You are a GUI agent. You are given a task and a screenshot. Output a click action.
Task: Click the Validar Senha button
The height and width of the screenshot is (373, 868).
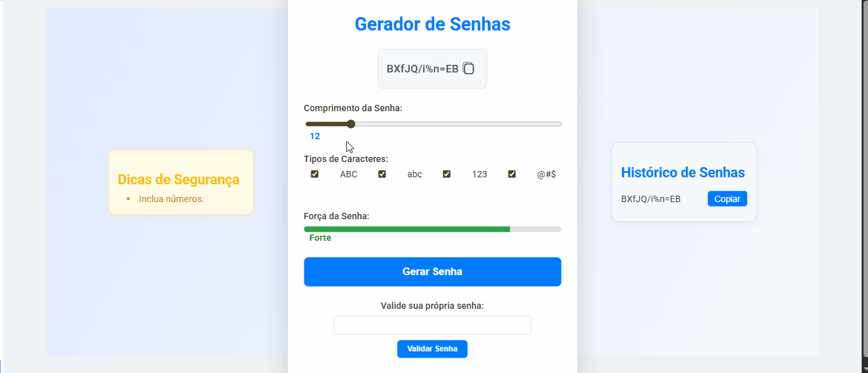pos(432,349)
